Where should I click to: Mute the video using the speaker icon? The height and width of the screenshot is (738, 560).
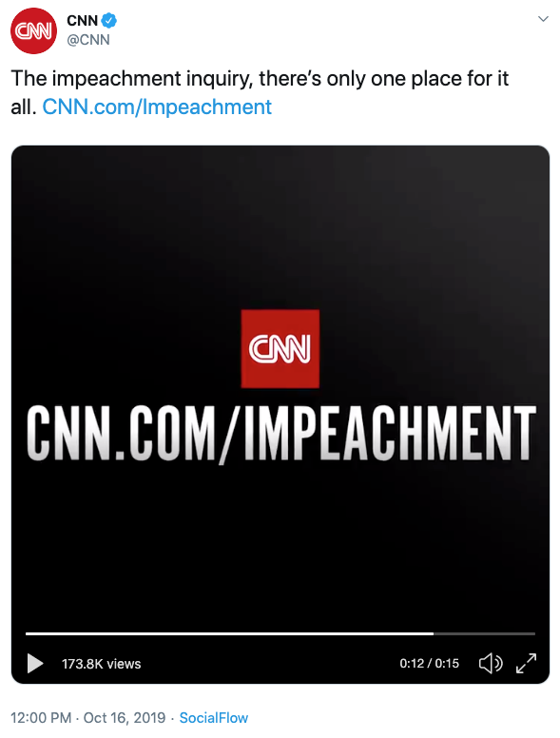coord(491,664)
